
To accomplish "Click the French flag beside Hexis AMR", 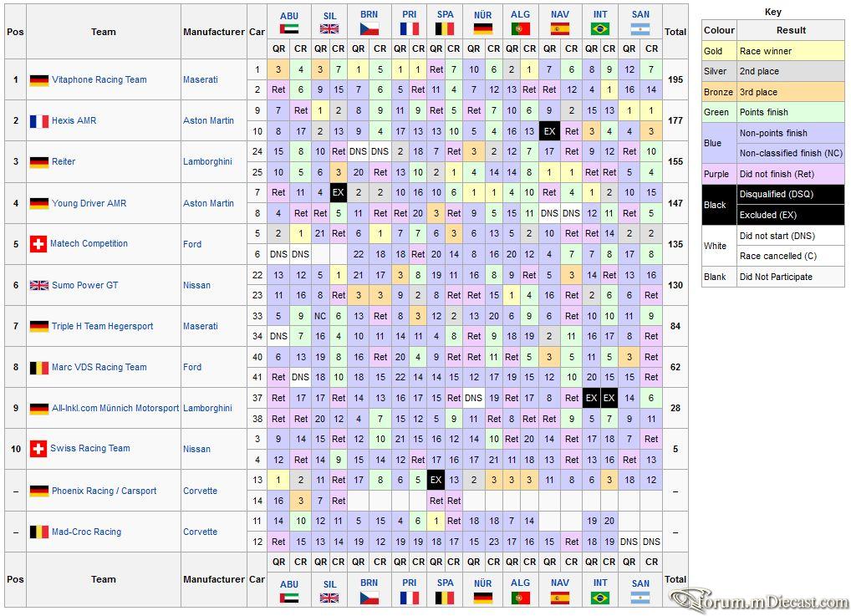I will pyautogui.click(x=39, y=120).
